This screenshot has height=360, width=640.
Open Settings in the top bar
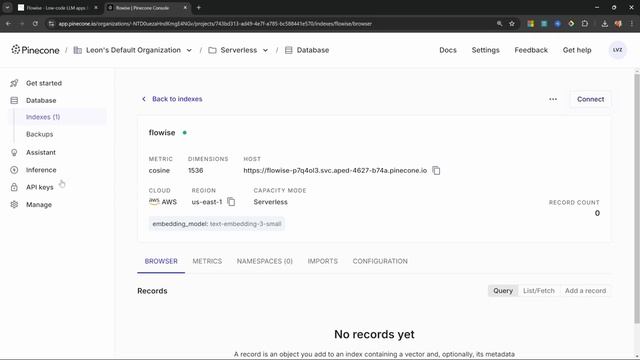pyautogui.click(x=485, y=50)
